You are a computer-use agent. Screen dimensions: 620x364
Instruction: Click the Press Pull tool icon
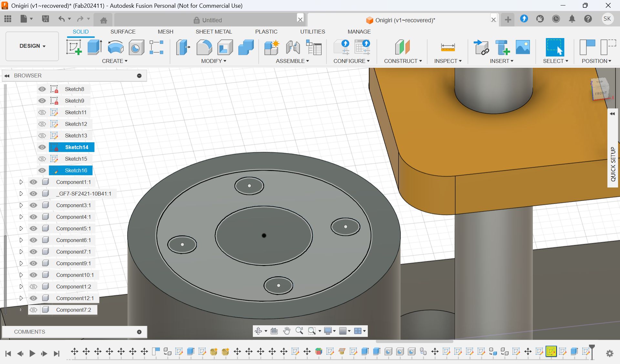coord(183,47)
